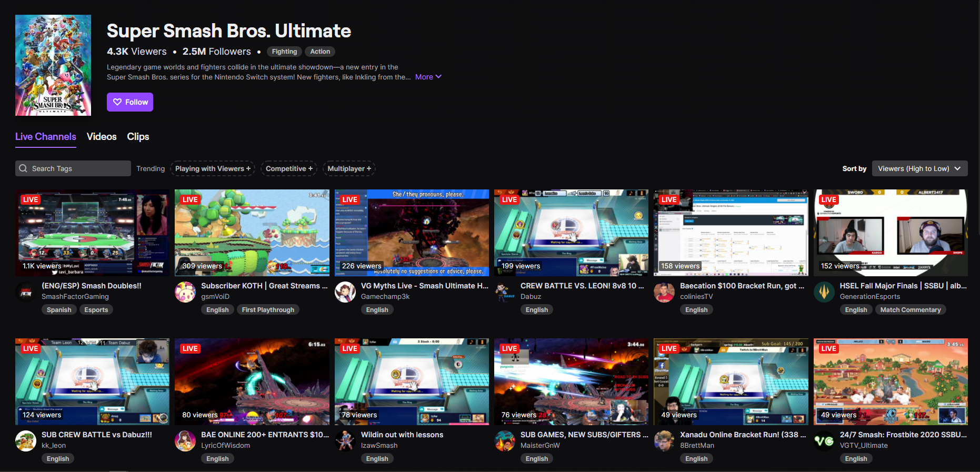Click IzawSmash channel avatar
Viewport: 980px width, 472px height.
(345, 441)
